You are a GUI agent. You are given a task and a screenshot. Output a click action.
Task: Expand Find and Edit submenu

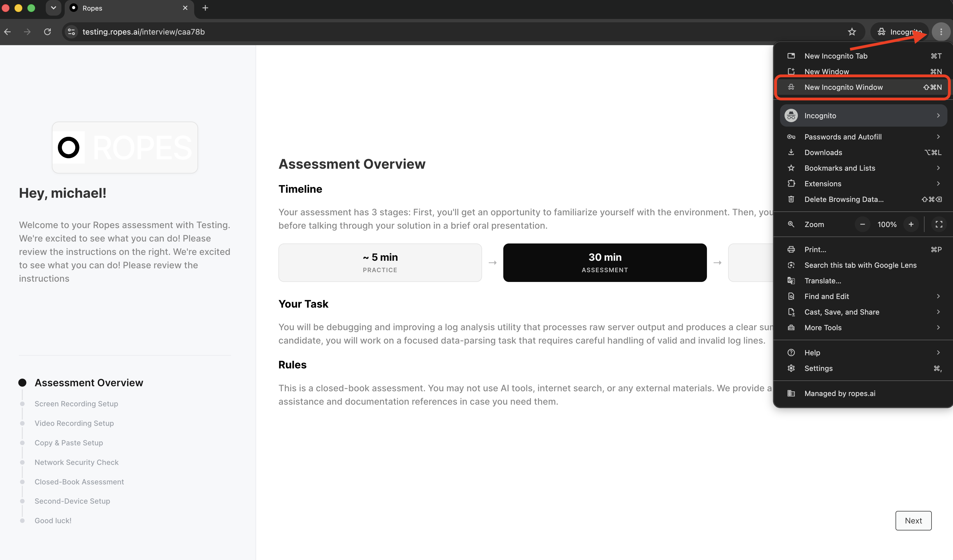pos(864,296)
